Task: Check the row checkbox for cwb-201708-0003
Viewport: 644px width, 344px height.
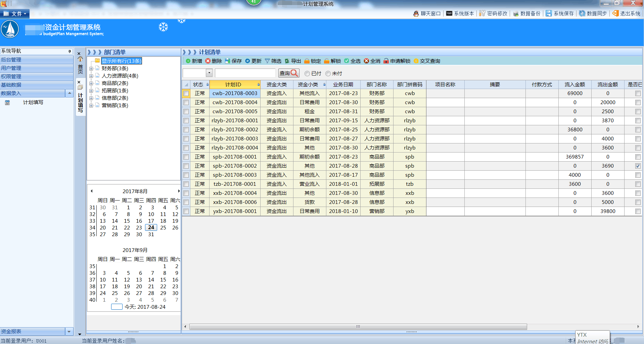Action: click(186, 93)
